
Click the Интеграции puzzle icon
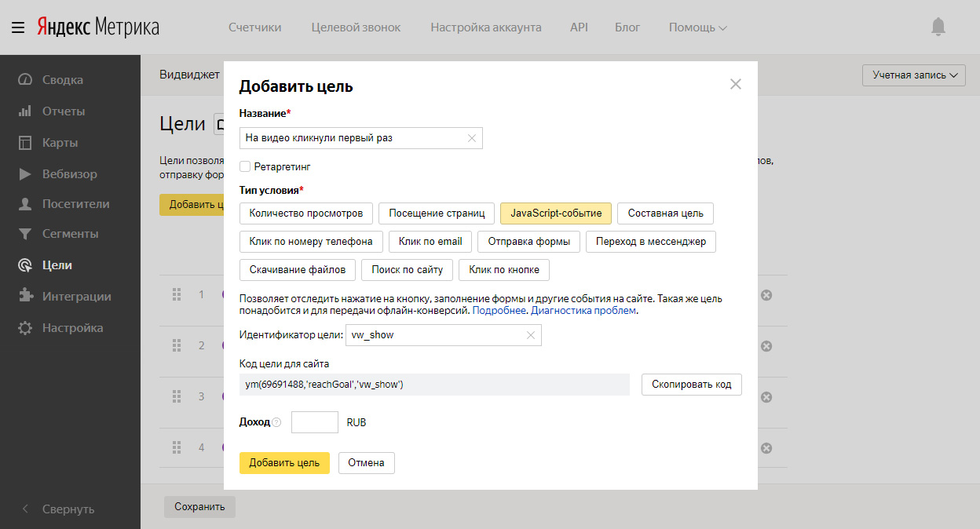click(x=25, y=297)
